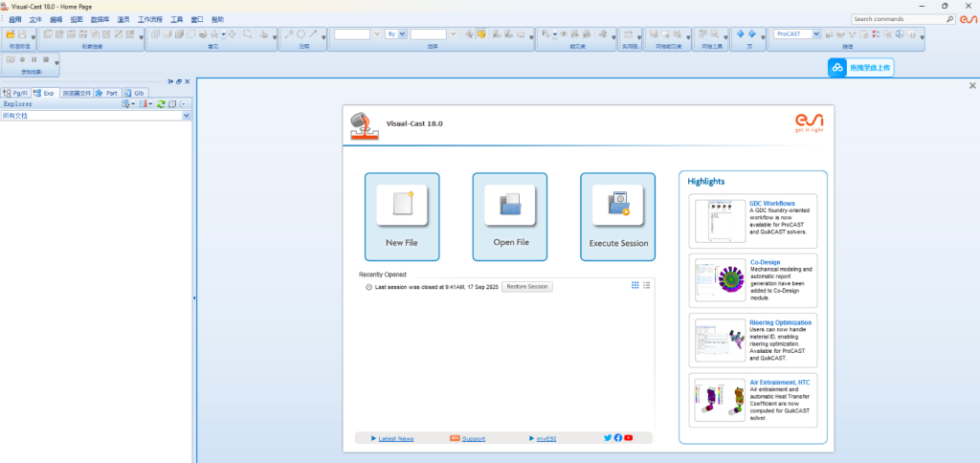The width and height of the screenshot is (980, 463).
Task: Click the Restore Session button
Action: tap(527, 286)
